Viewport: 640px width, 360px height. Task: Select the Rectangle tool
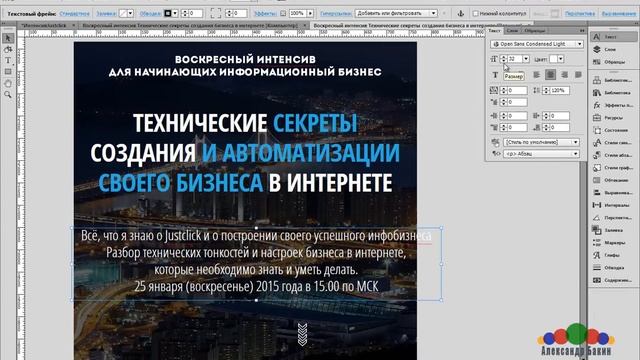[8, 72]
